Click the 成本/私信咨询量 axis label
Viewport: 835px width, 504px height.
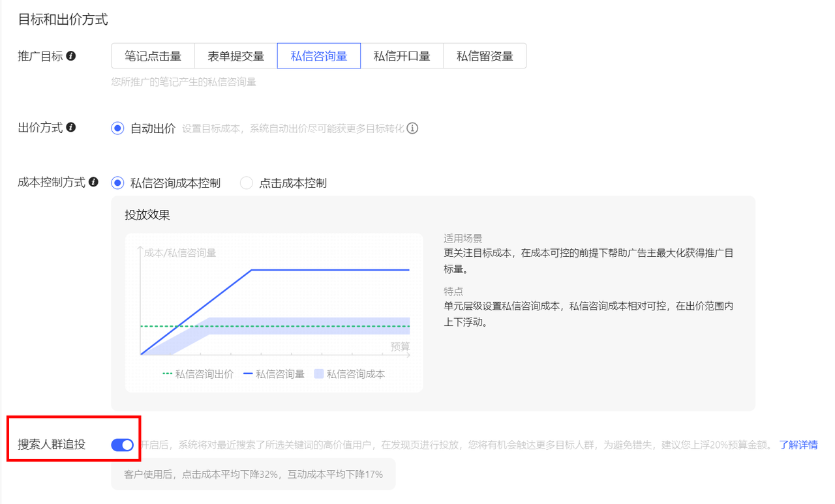180,252
